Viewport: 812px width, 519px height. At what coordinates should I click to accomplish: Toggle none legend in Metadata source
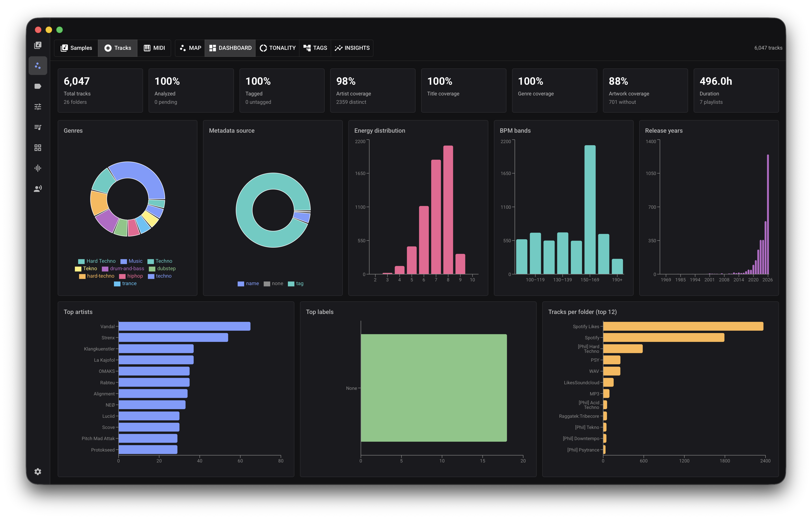pyautogui.click(x=273, y=283)
